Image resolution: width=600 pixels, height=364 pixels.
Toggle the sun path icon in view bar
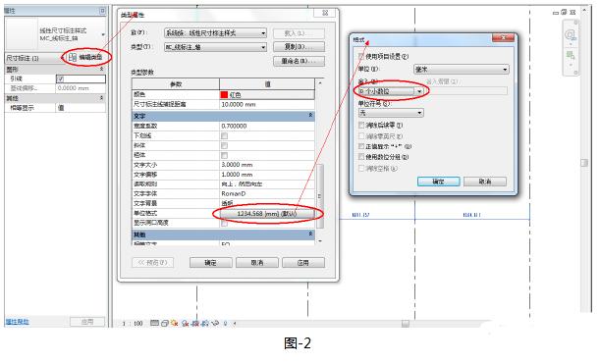click(x=175, y=323)
